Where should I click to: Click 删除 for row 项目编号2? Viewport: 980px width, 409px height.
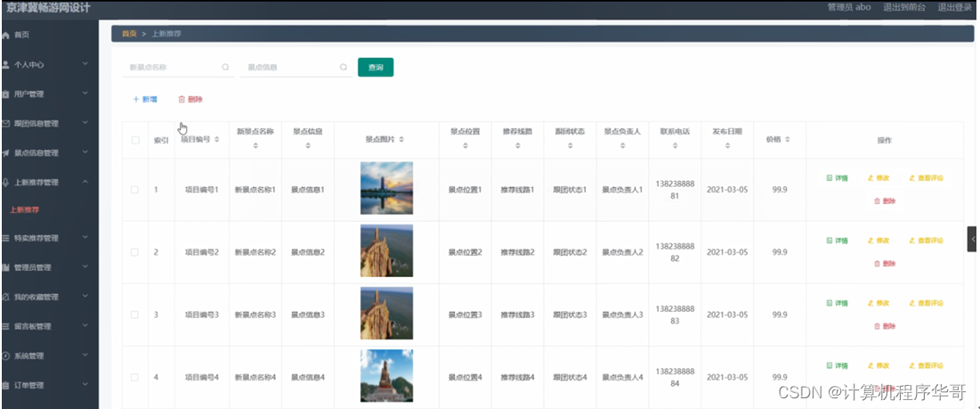click(x=885, y=264)
